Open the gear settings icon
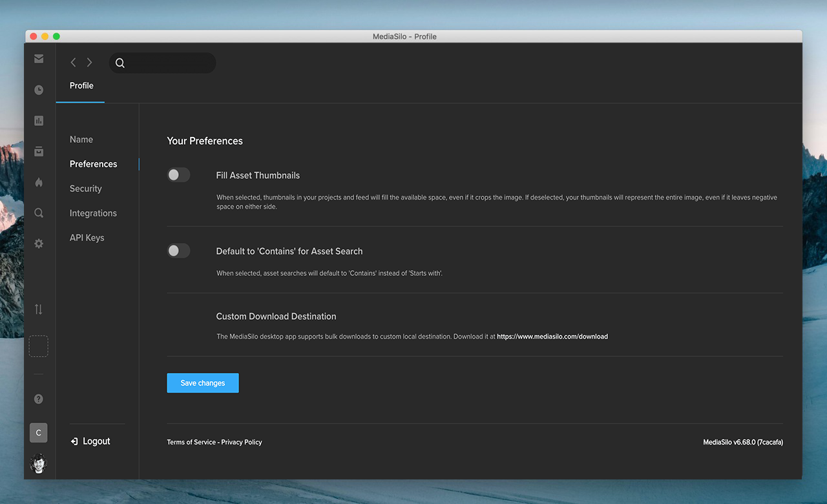The image size is (827, 504). (39, 244)
